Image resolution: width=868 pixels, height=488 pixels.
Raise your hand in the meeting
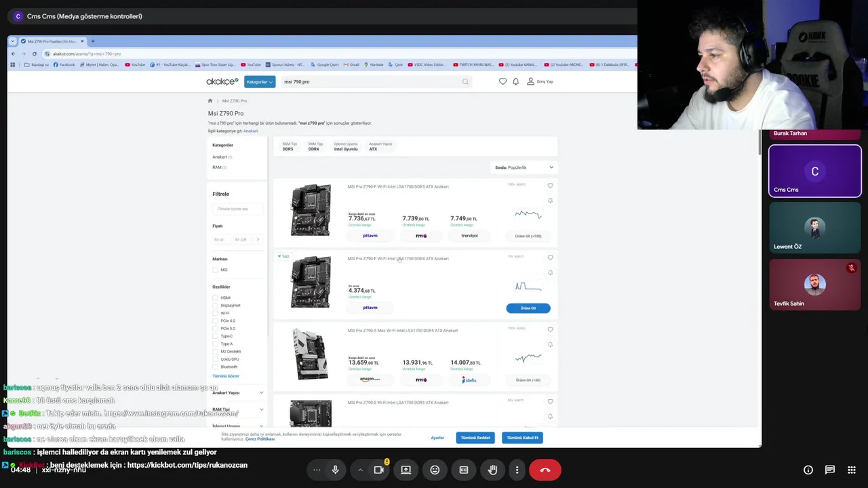pyautogui.click(x=493, y=470)
